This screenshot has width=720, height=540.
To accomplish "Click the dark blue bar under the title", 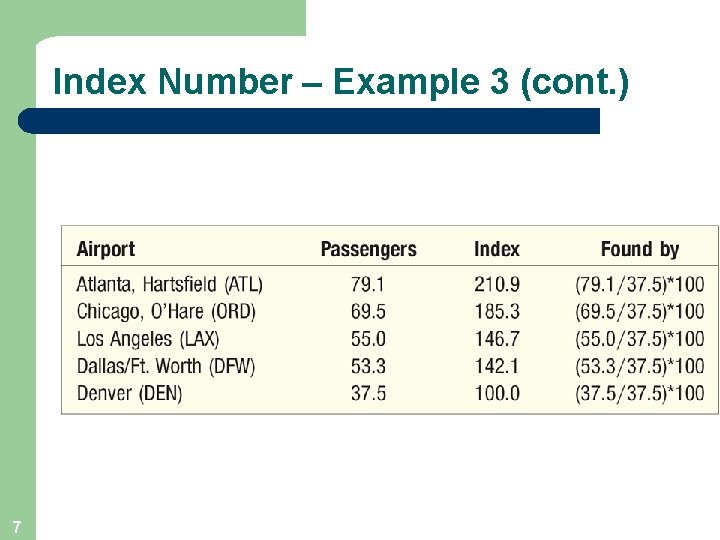I will click(309, 121).
